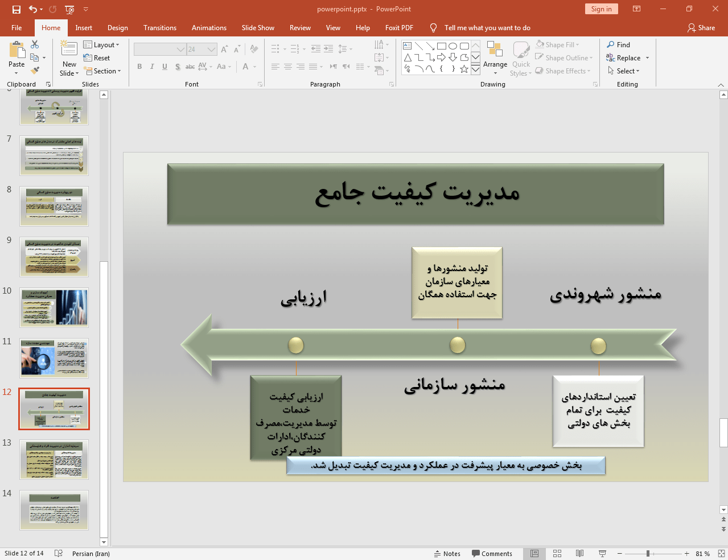Click the Share button

701,28
